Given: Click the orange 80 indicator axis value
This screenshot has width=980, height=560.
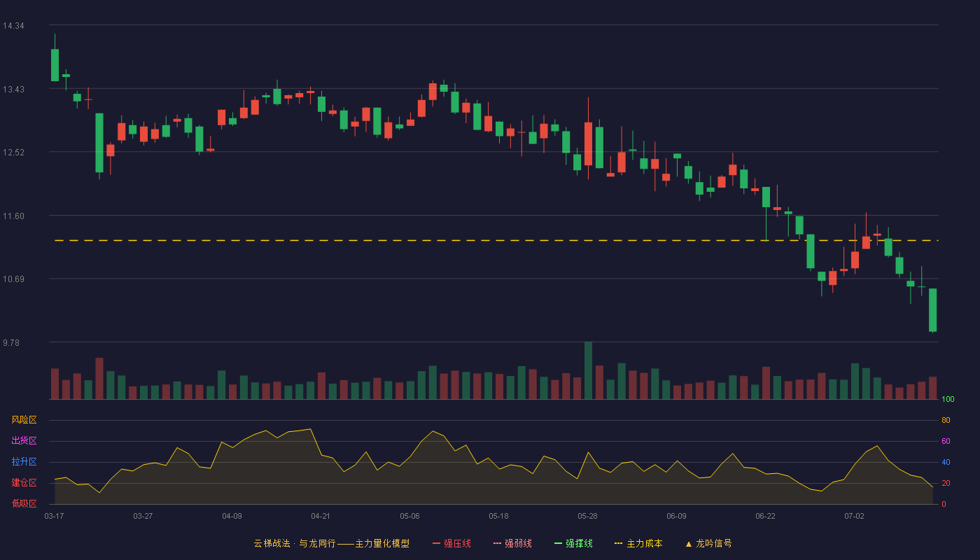Looking at the screenshot, I should [946, 420].
